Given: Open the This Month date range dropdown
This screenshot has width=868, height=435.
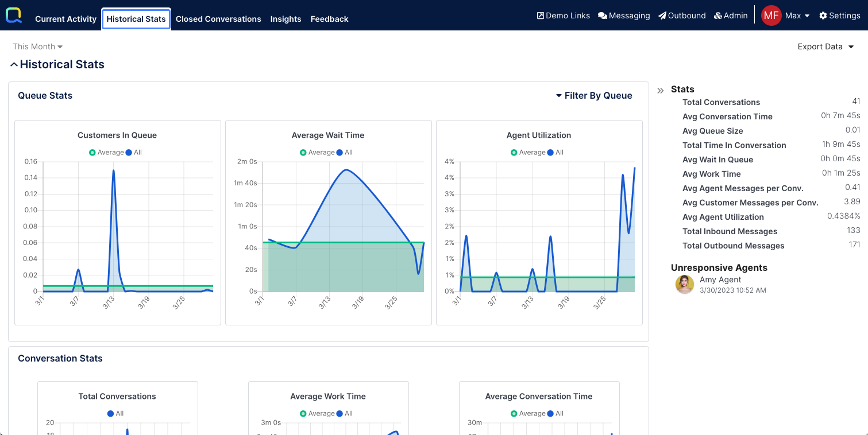Looking at the screenshot, I should pos(38,46).
